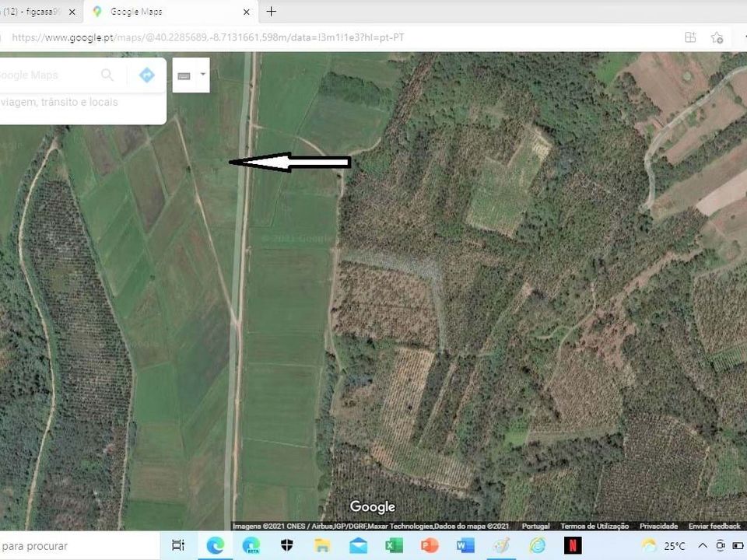The width and height of the screenshot is (747, 560).
Task: Expand the input tools dropdown arrow
Action: (x=203, y=75)
